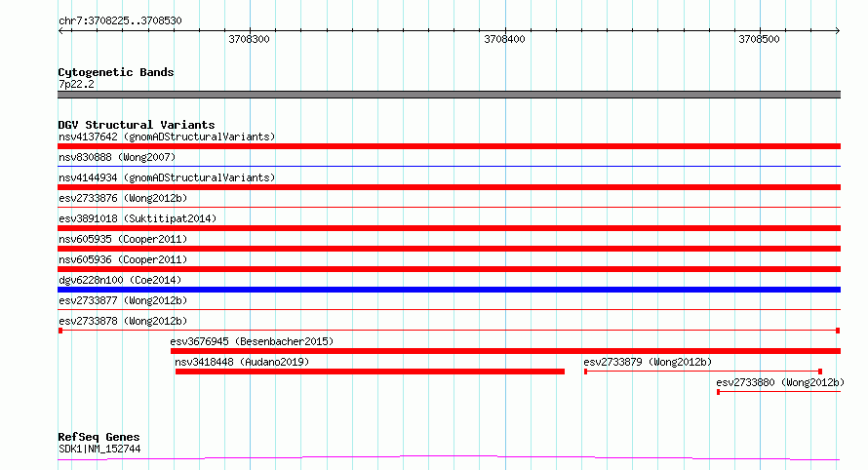Click the gray 7p22.2 cytogenetic band bar

(449, 95)
